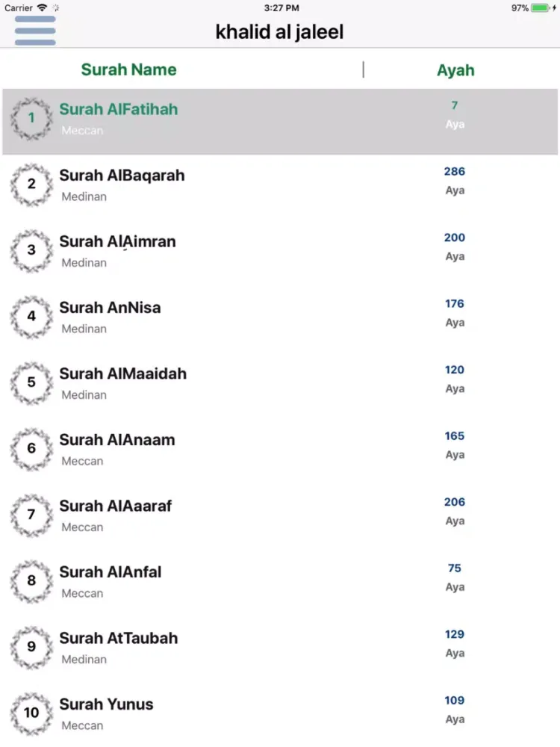Click the number 5 ornamental badge

pyautogui.click(x=31, y=382)
